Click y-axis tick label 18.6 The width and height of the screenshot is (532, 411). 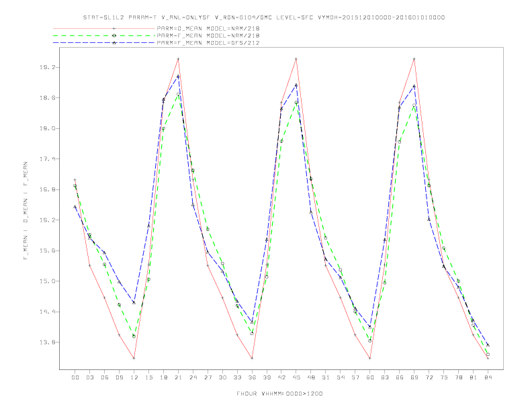point(46,97)
